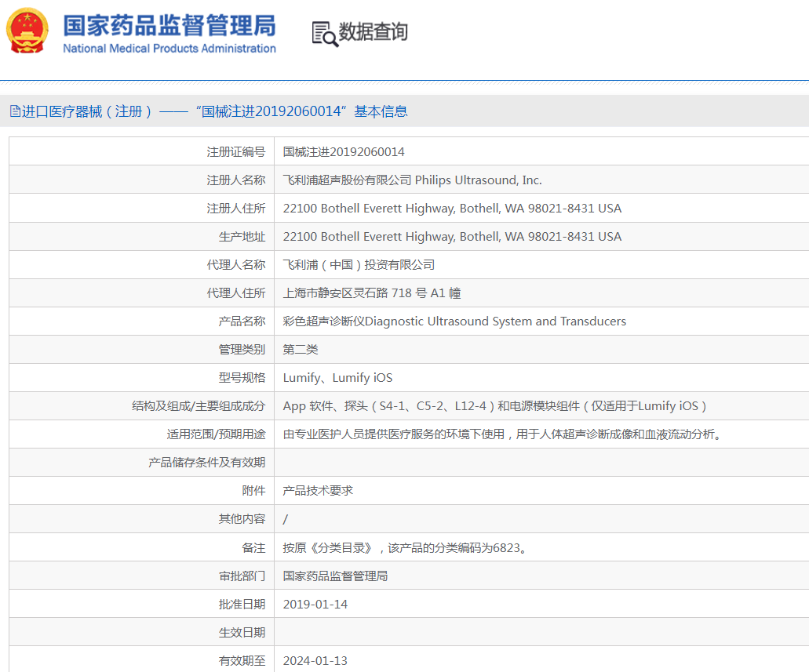Click remark text 分类编码为6823
The height and width of the screenshot is (672, 809).
(x=405, y=547)
